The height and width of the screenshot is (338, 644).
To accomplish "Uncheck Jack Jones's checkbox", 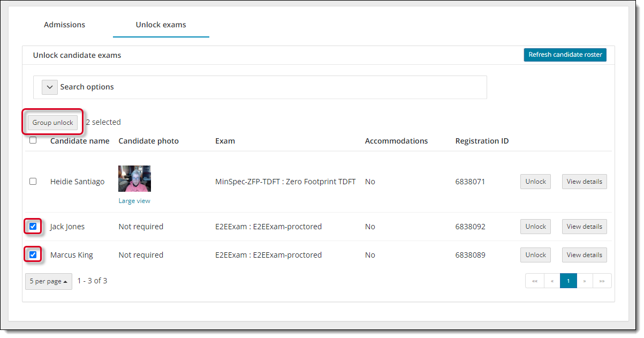I will click(x=33, y=227).
